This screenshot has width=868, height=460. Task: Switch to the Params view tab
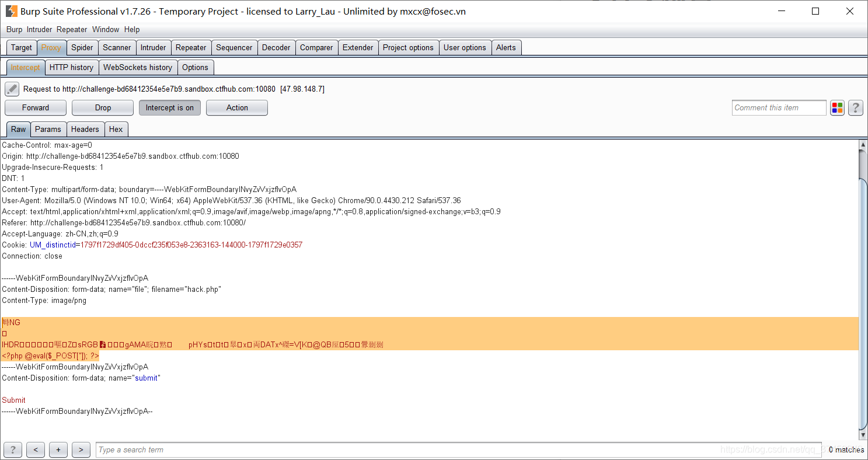click(48, 129)
